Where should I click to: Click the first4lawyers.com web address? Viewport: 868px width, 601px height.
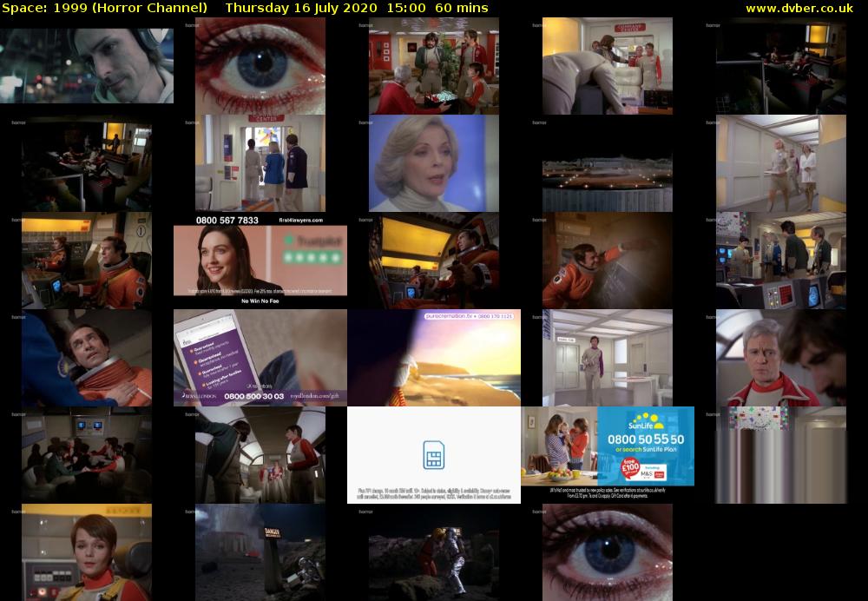click(300, 220)
